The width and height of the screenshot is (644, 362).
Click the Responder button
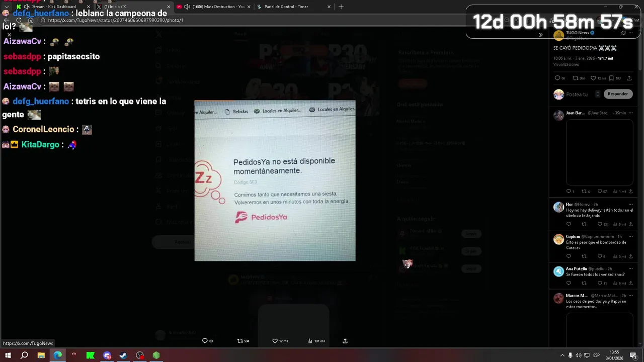tap(617, 94)
